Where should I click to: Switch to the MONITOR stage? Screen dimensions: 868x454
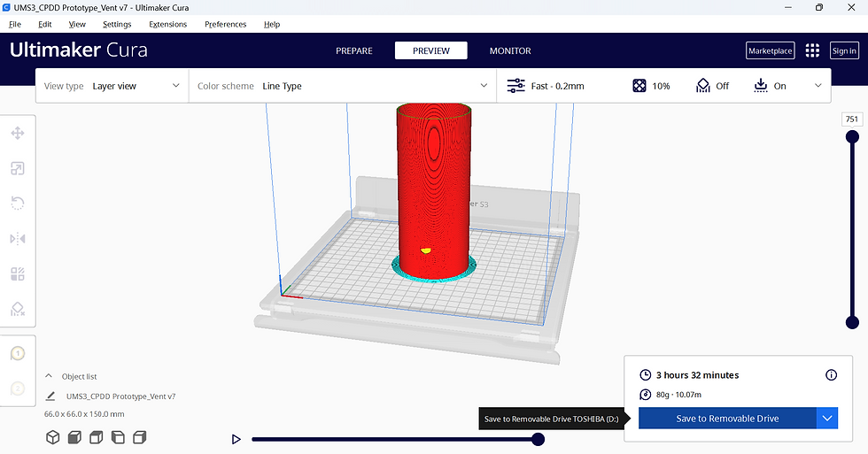[x=510, y=50]
